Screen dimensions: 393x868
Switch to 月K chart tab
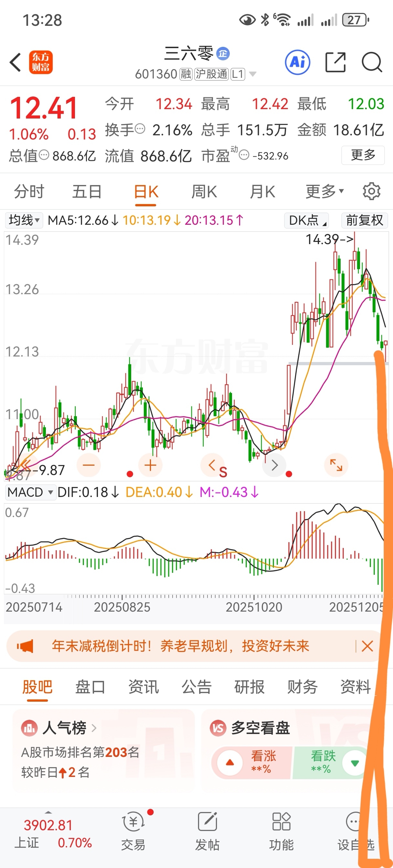pyautogui.click(x=262, y=192)
